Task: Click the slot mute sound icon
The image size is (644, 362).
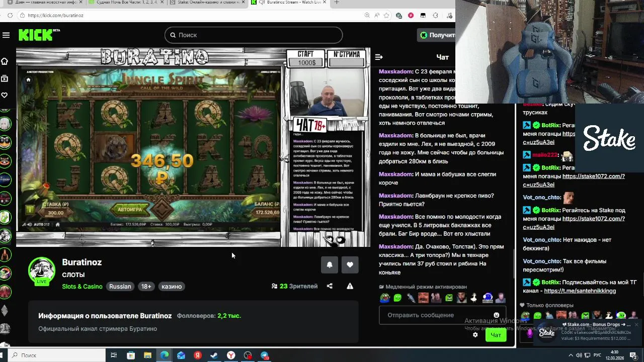Action: pyautogui.click(x=29, y=224)
